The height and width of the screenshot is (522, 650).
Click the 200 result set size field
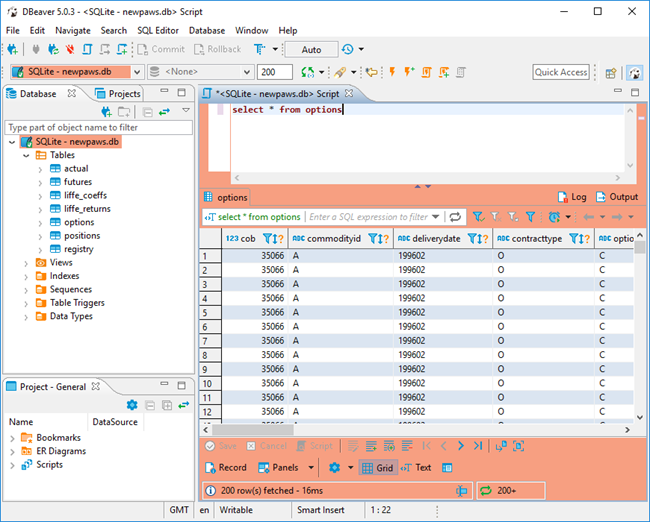275,72
